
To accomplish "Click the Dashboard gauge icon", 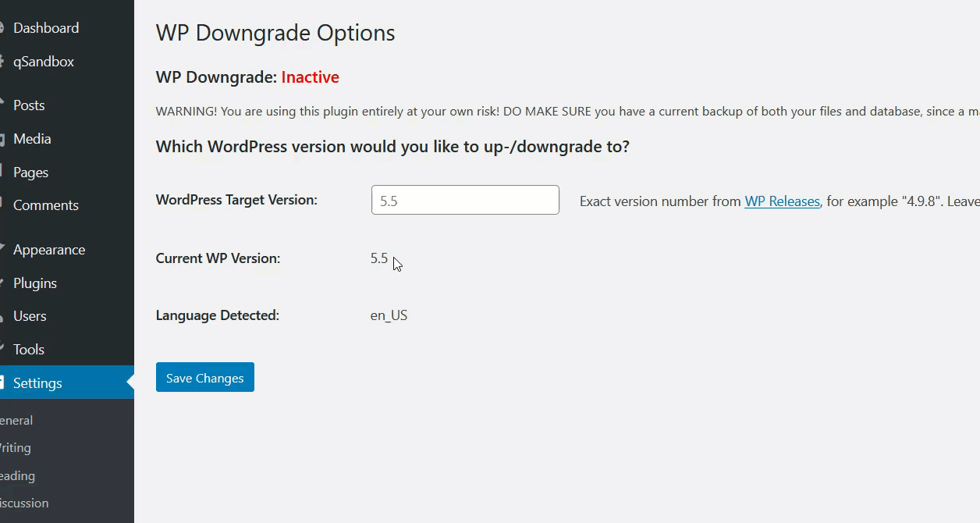I will click(x=2, y=28).
